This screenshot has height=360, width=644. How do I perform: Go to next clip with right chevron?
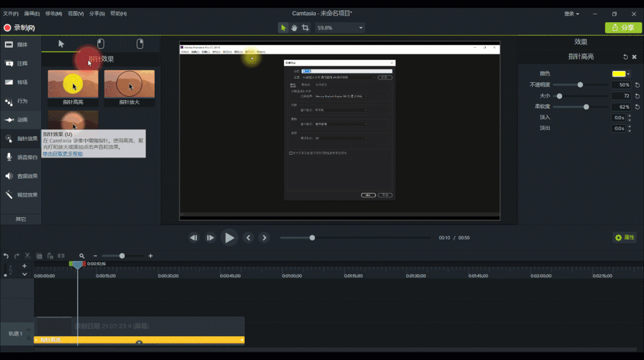[264, 238]
